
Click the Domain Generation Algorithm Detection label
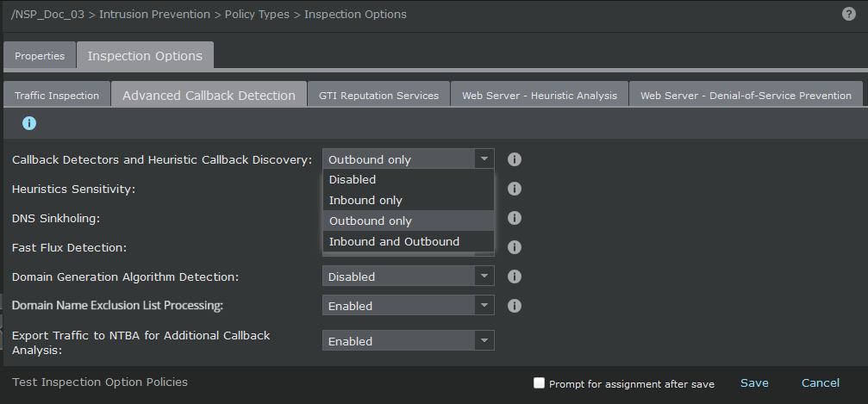[125, 277]
